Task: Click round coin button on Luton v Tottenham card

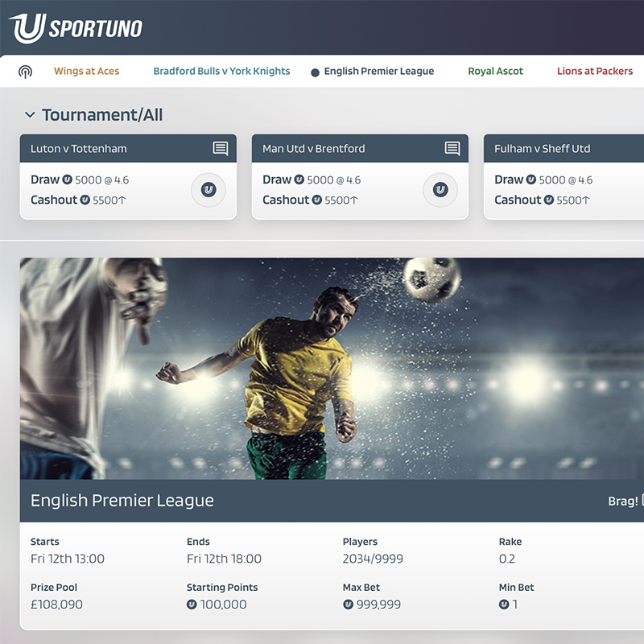Action: click(208, 190)
